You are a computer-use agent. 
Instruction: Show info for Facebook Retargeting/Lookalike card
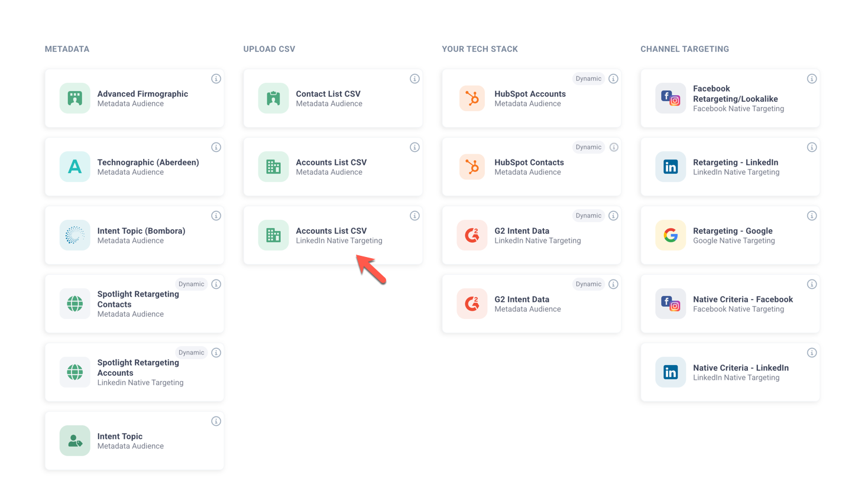[812, 79]
